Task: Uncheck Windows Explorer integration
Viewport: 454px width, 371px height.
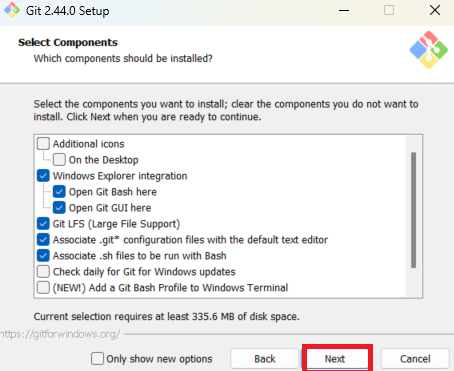Action: click(x=43, y=176)
